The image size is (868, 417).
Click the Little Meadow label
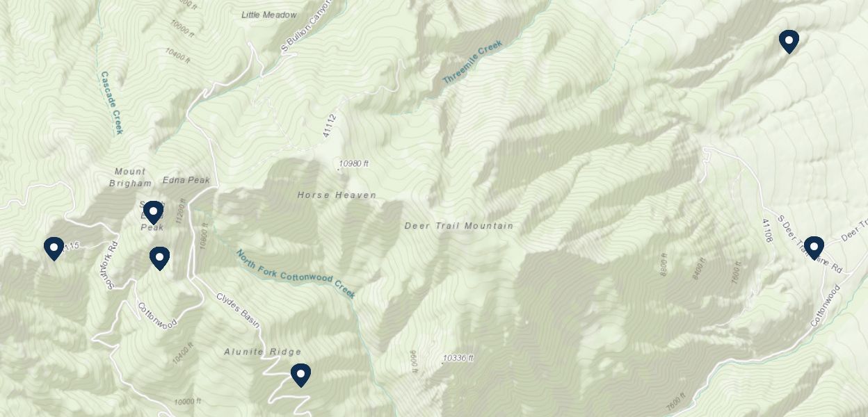point(269,15)
